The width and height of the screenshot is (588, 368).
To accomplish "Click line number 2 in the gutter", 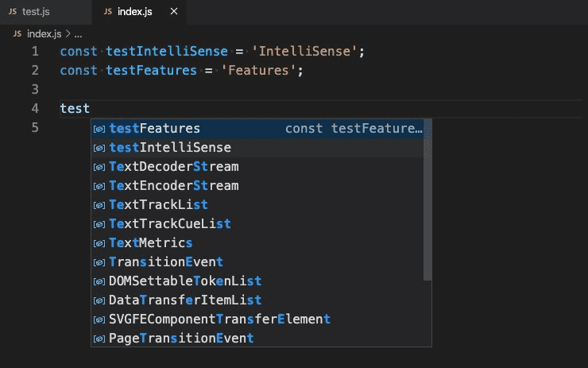I will (x=34, y=70).
